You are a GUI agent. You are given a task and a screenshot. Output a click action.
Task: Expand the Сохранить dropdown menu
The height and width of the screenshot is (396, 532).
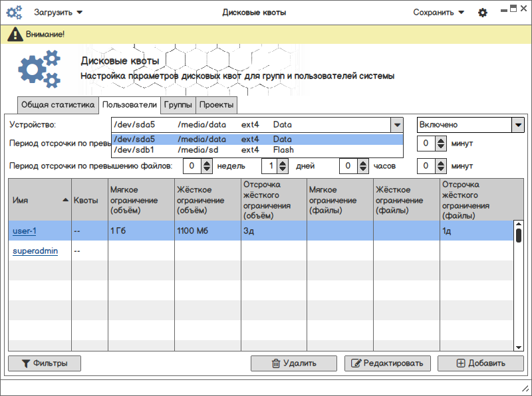438,13
